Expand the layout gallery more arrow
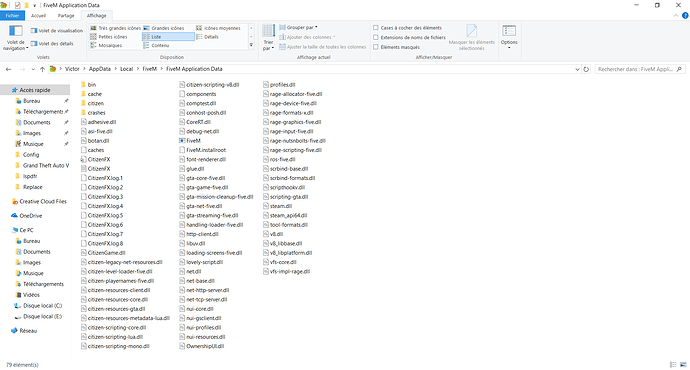The width and height of the screenshot is (690, 370). (251, 45)
